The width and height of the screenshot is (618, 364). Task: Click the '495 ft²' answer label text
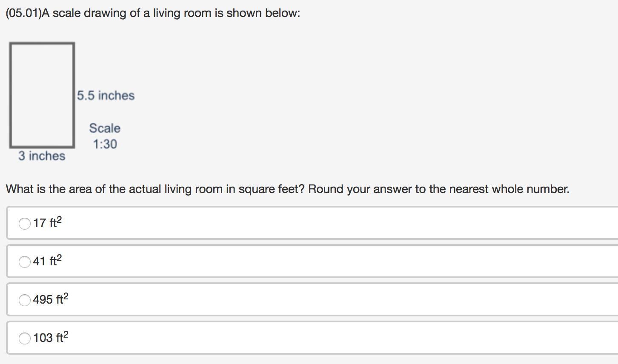click(51, 299)
